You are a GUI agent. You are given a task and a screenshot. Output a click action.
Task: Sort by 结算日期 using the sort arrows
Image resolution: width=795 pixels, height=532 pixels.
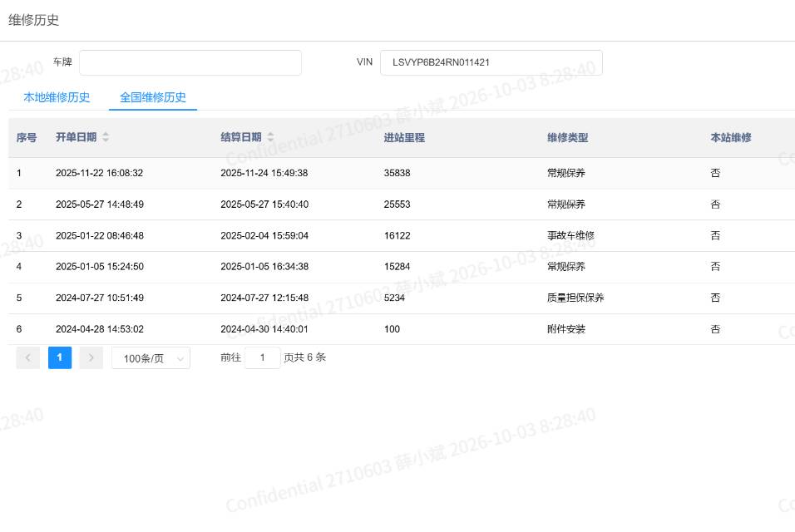click(x=271, y=137)
